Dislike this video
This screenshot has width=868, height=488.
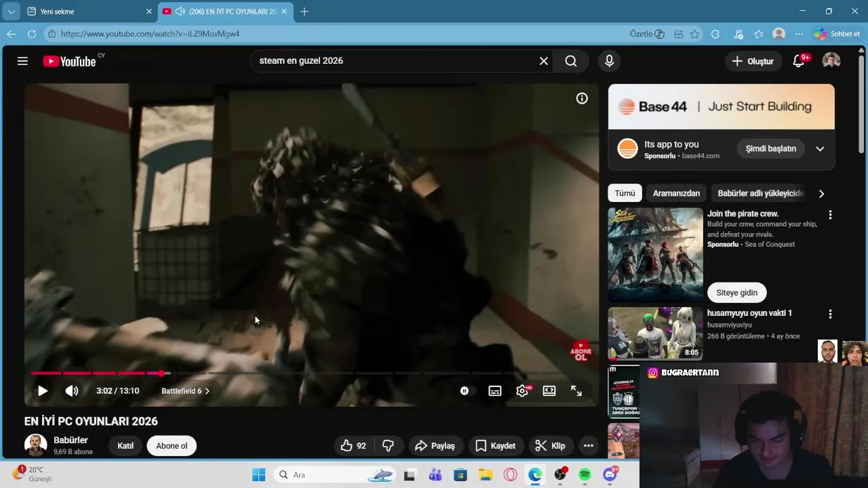(388, 446)
